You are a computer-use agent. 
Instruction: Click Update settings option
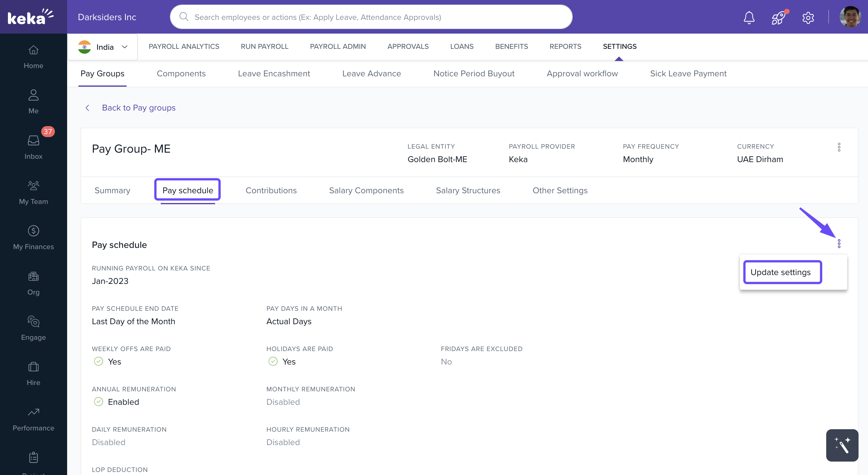[x=780, y=272]
